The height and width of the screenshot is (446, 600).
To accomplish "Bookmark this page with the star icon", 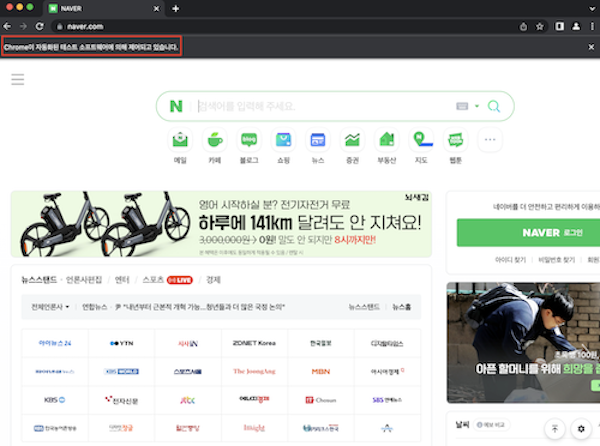I will pyautogui.click(x=540, y=26).
